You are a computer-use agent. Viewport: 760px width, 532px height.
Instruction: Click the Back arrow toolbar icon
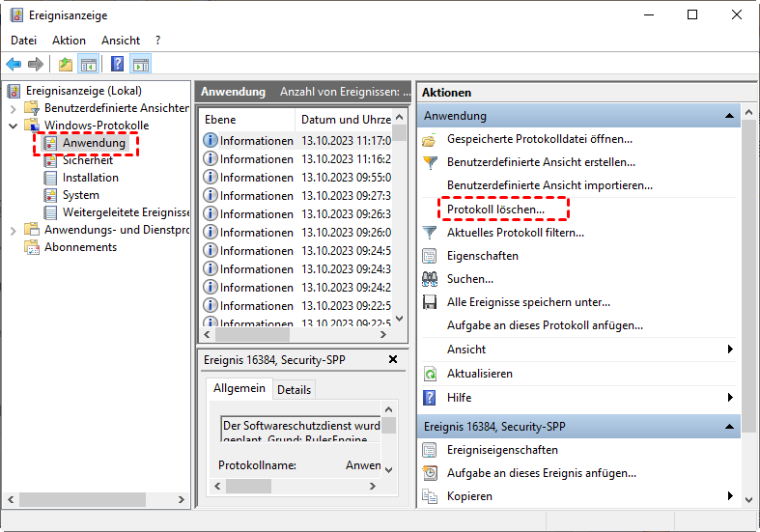click(x=14, y=64)
